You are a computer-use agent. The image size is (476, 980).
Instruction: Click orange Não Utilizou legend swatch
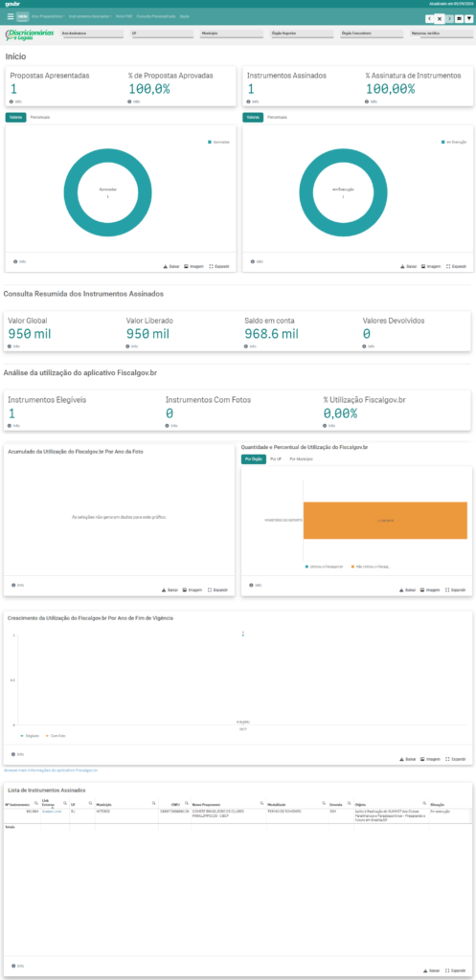tap(351, 567)
